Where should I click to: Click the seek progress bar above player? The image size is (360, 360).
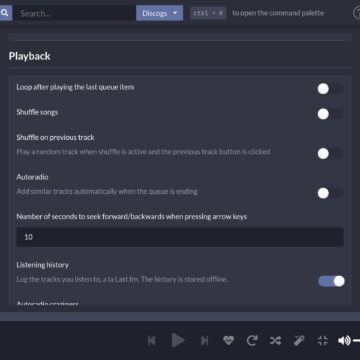[x=180, y=316]
